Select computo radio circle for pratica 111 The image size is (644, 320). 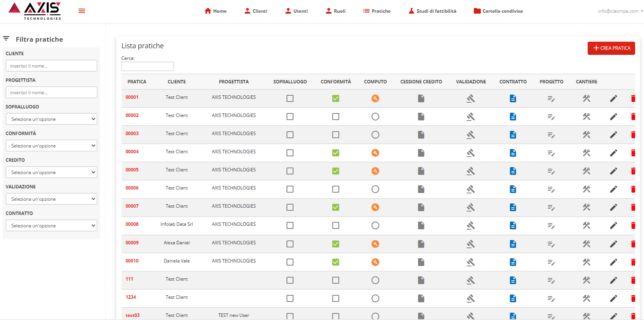[x=375, y=280]
